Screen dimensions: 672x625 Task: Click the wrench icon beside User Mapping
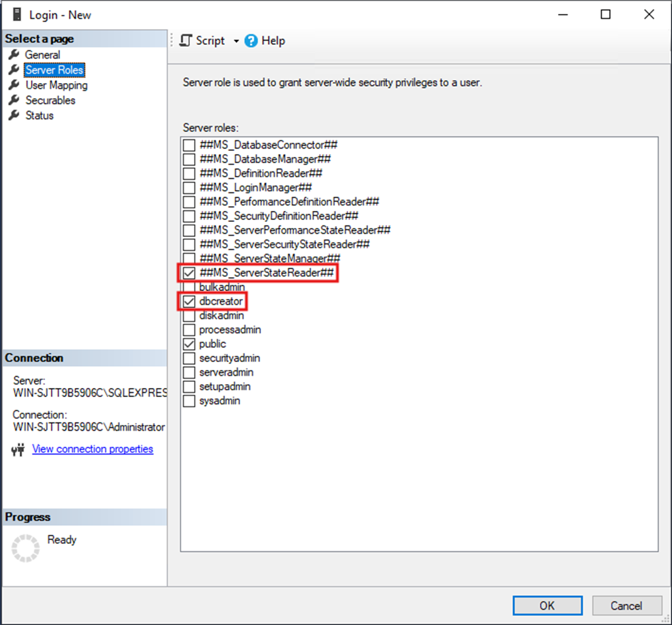click(14, 85)
